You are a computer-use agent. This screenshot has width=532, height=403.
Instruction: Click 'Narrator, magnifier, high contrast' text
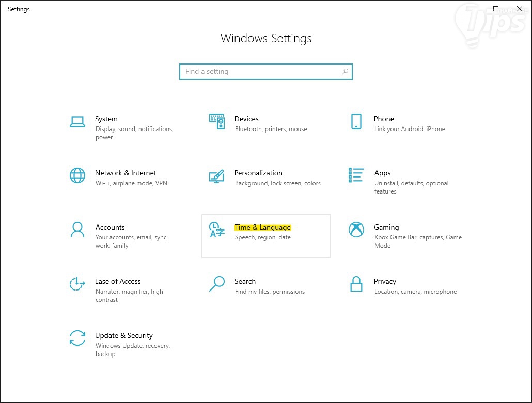[129, 296]
